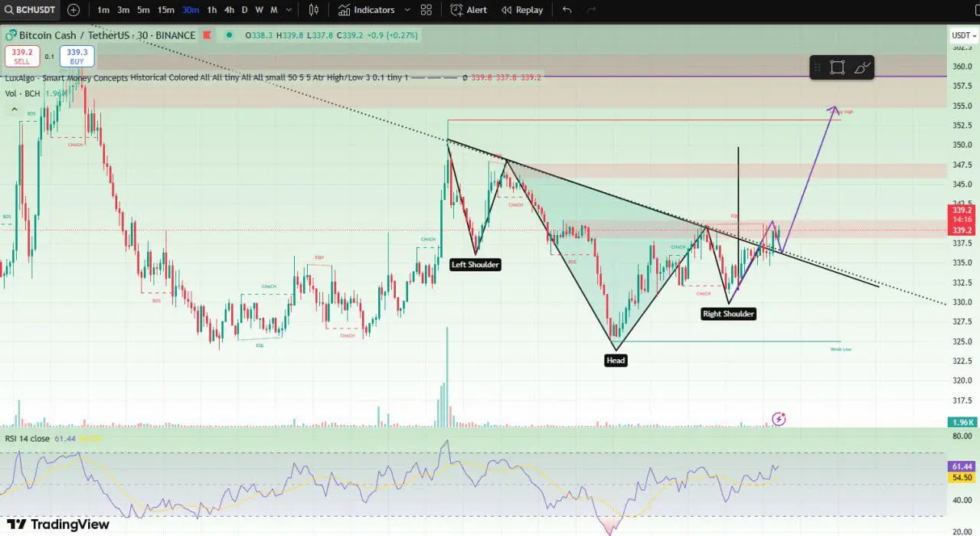Viewport: 980px width, 536px height.
Task: Select the 1m timeframe
Action: point(103,10)
